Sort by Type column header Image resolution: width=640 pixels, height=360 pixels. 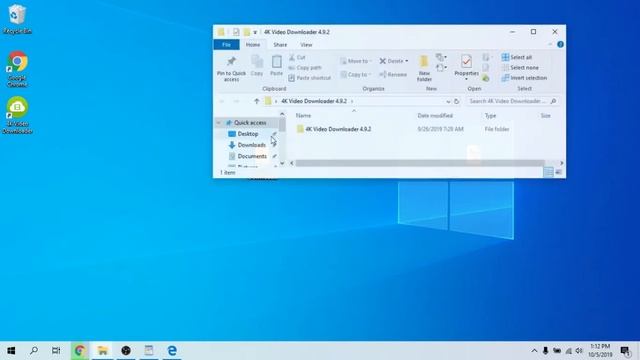pyautogui.click(x=490, y=116)
